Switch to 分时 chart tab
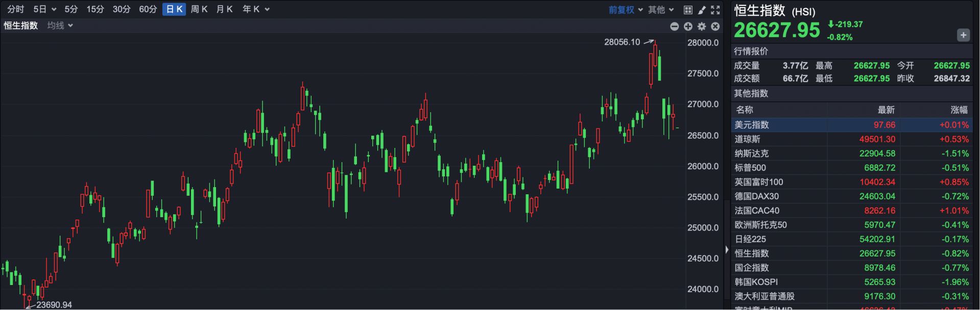 point(16,9)
